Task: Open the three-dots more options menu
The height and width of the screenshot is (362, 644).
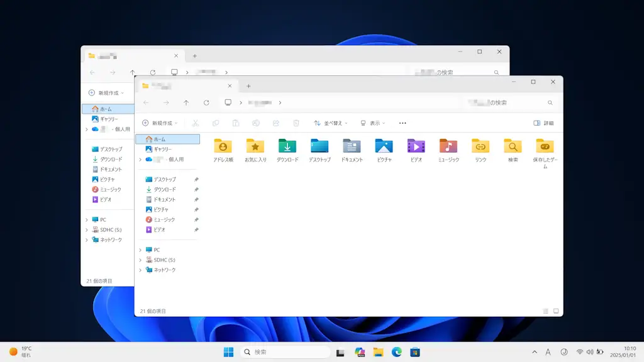Action: pos(402,123)
